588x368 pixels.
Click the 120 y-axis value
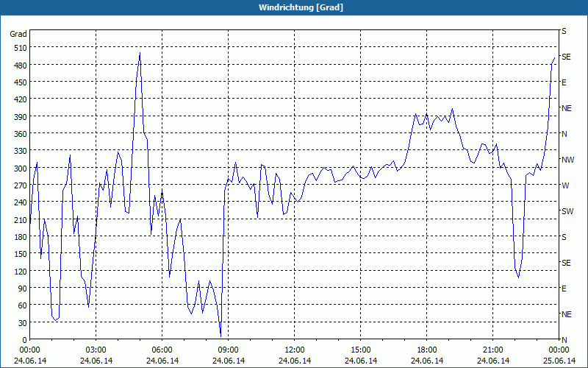[21, 271]
